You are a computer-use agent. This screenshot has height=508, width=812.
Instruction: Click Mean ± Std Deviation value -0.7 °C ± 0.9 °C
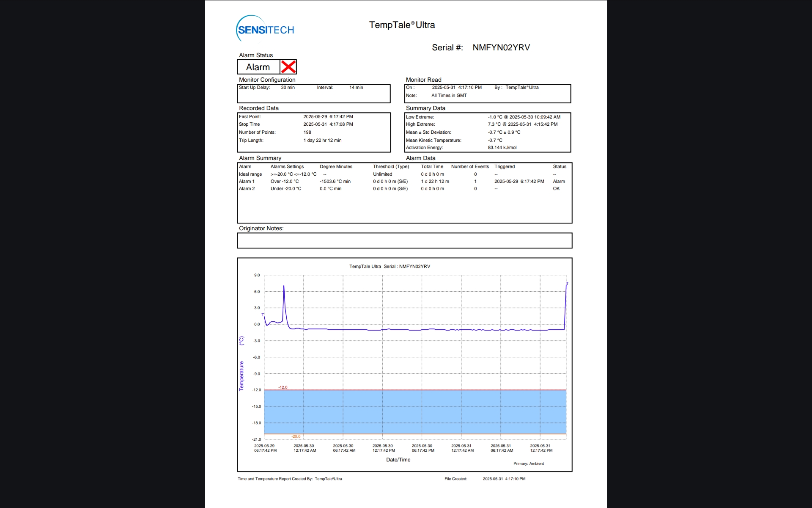point(504,133)
